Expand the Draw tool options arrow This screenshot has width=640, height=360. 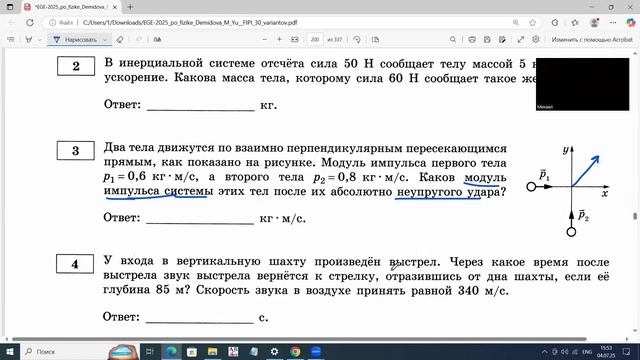click(105, 40)
